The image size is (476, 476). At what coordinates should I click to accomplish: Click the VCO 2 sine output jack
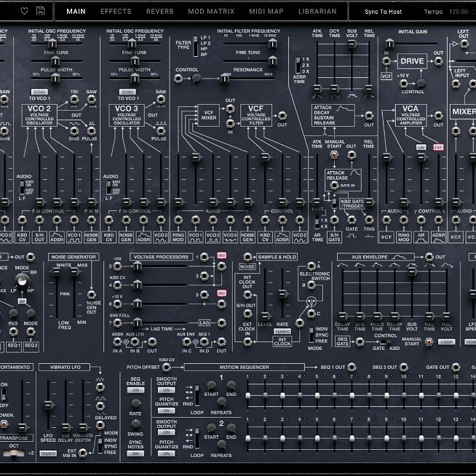pos(74,131)
